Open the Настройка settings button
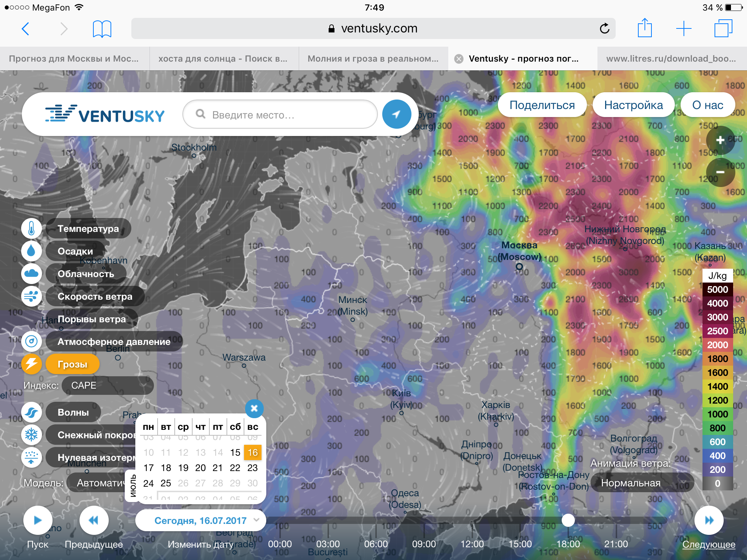Viewport: 747px width, 560px height. [x=633, y=105]
